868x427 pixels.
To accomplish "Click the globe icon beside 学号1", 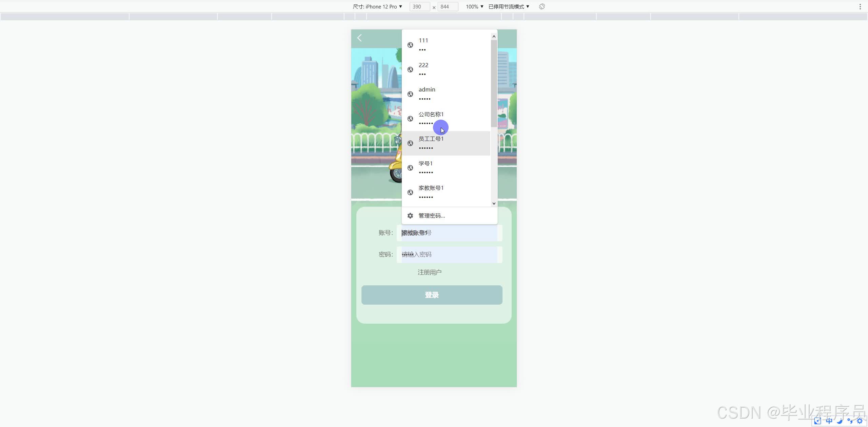I will click(410, 168).
